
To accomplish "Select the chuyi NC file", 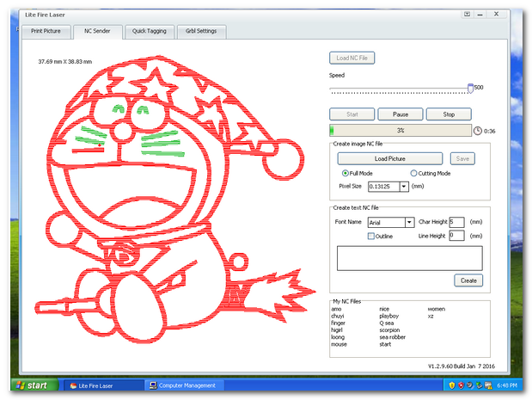I will click(338, 316).
